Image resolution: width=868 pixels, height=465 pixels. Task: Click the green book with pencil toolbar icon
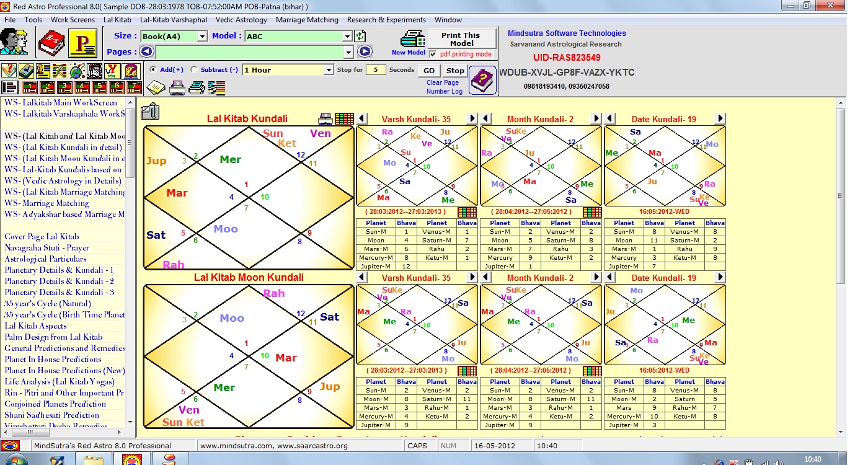pos(26,71)
